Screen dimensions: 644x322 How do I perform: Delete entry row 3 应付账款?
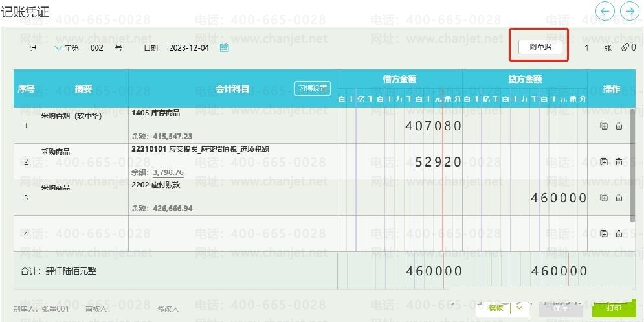(x=619, y=198)
